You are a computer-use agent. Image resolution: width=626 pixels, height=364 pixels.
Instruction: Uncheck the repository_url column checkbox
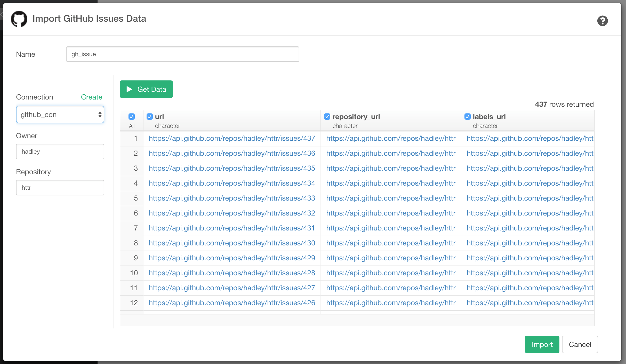[327, 117]
